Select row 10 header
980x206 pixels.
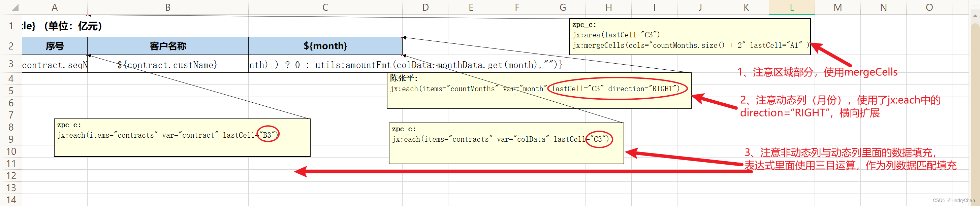click(x=11, y=152)
